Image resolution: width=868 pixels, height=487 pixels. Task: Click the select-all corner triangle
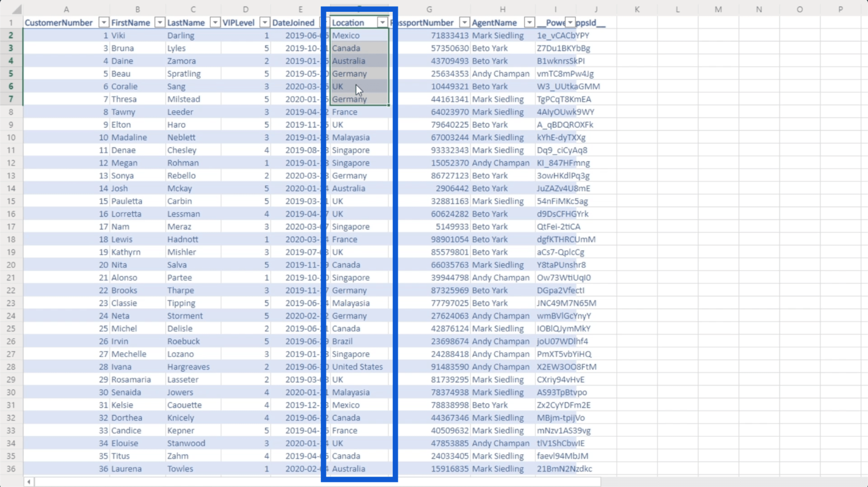click(17, 9)
